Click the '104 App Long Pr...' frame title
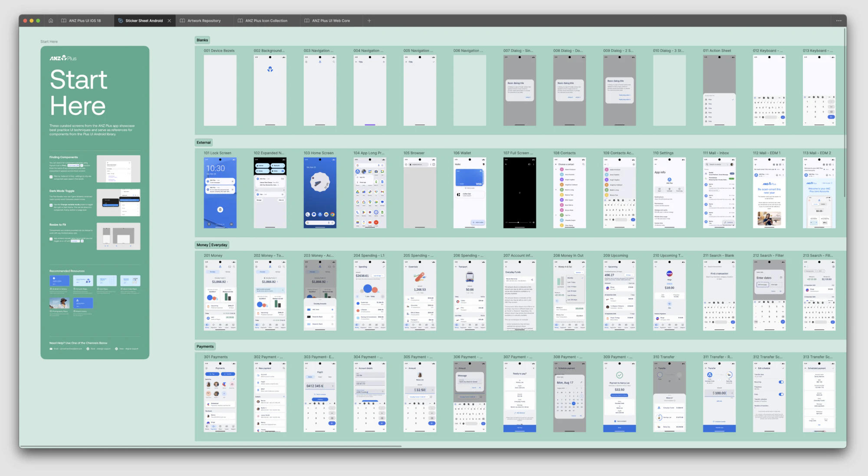868x476 pixels. tap(369, 153)
